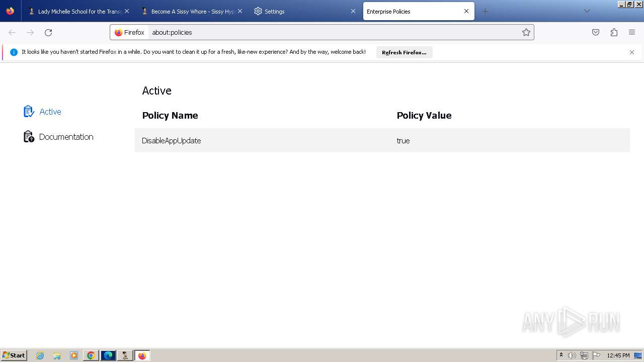Close the Enterprise Policies tab
The width and height of the screenshot is (644, 362).
pos(466,11)
